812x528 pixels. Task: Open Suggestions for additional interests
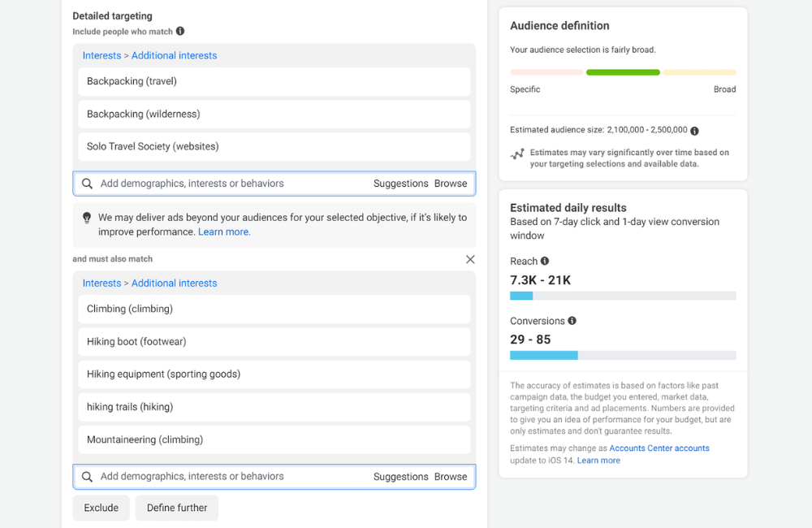[x=400, y=184]
